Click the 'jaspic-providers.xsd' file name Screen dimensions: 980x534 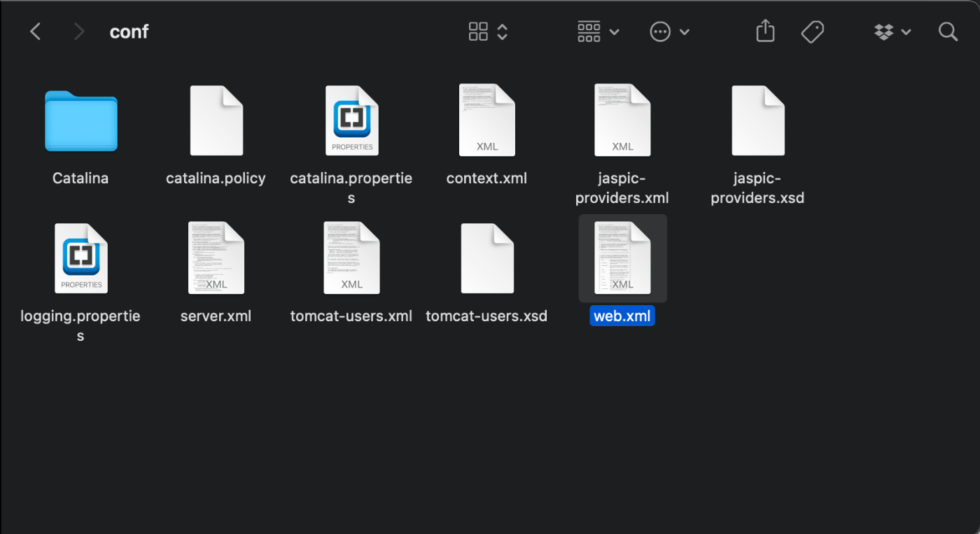(x=757, y=188)
